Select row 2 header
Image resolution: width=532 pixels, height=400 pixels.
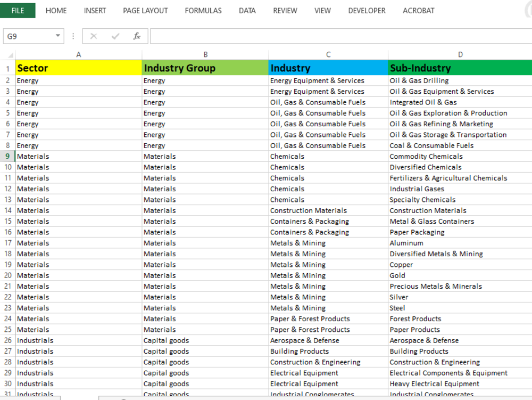(7, 80)
